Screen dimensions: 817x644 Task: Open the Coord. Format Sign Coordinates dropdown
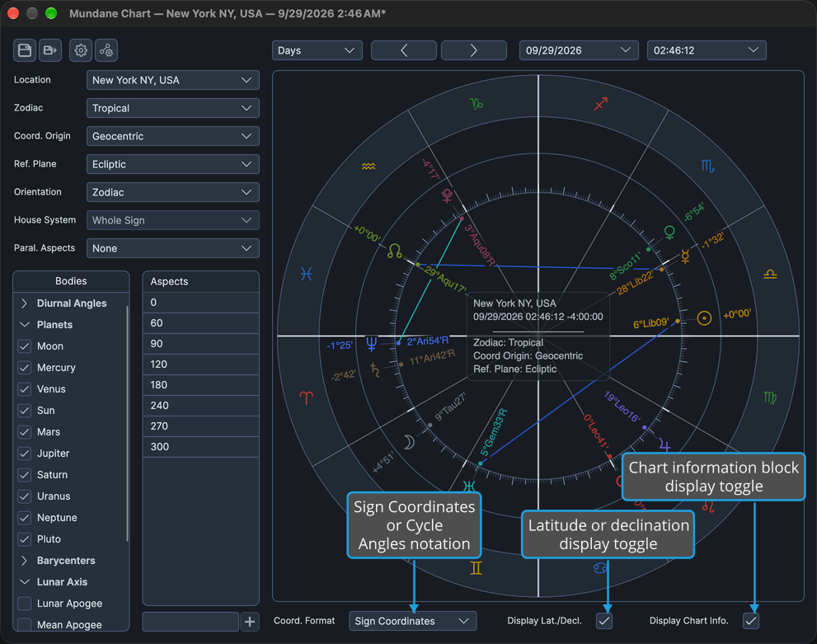pos(412,621)
